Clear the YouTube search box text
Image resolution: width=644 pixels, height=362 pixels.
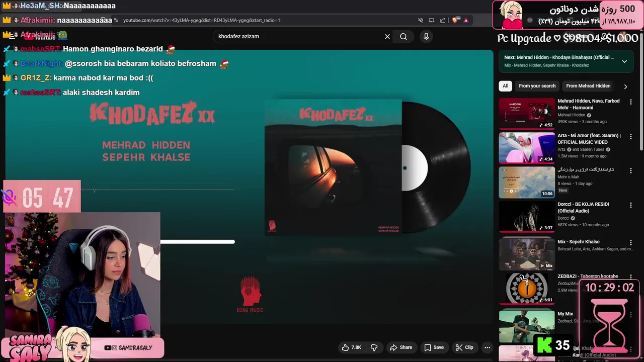(387, 37)
